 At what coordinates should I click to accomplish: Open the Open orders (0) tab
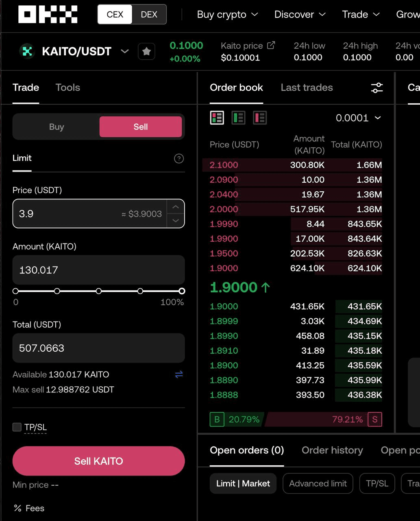[247, 450]
